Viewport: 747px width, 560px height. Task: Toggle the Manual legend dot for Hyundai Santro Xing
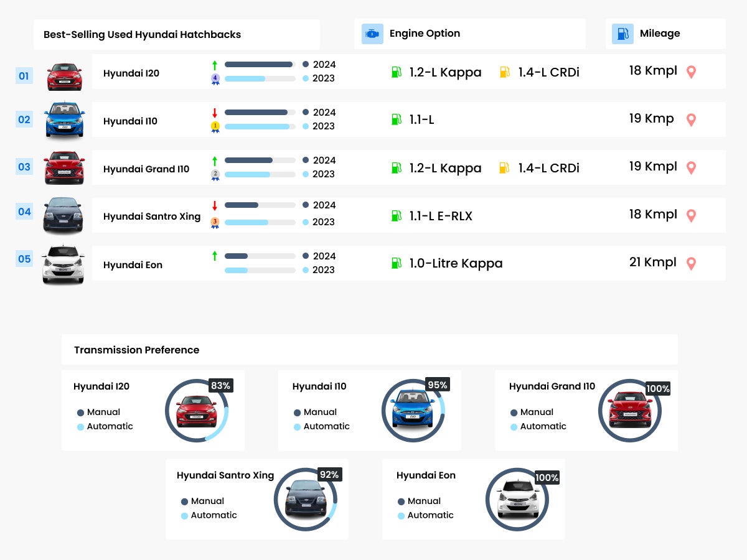[185, 501]
